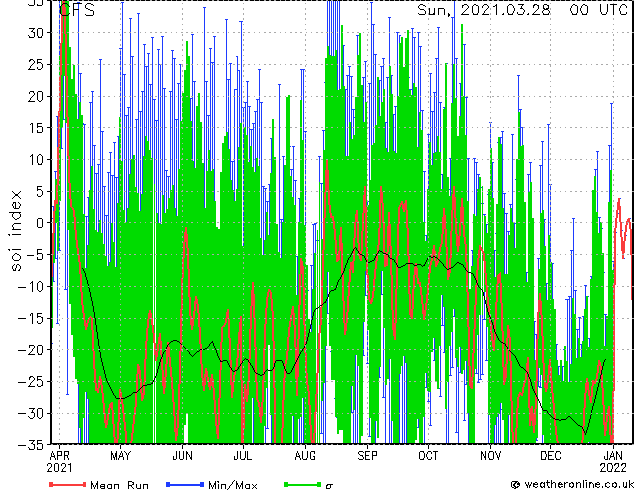Image resolution: width=634 pixels, height=490 pixels.
Task: Click the JAN 2022 axis label
Action: click(x=613, y=462)
